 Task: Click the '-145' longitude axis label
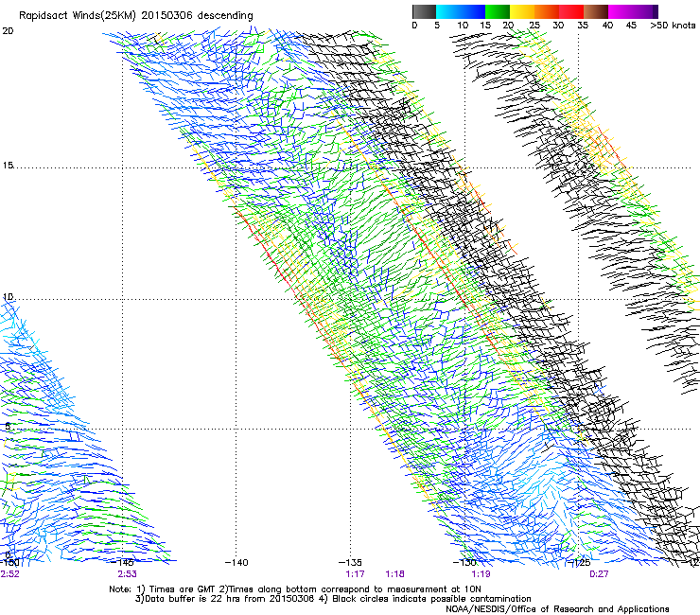coord(123,562)
